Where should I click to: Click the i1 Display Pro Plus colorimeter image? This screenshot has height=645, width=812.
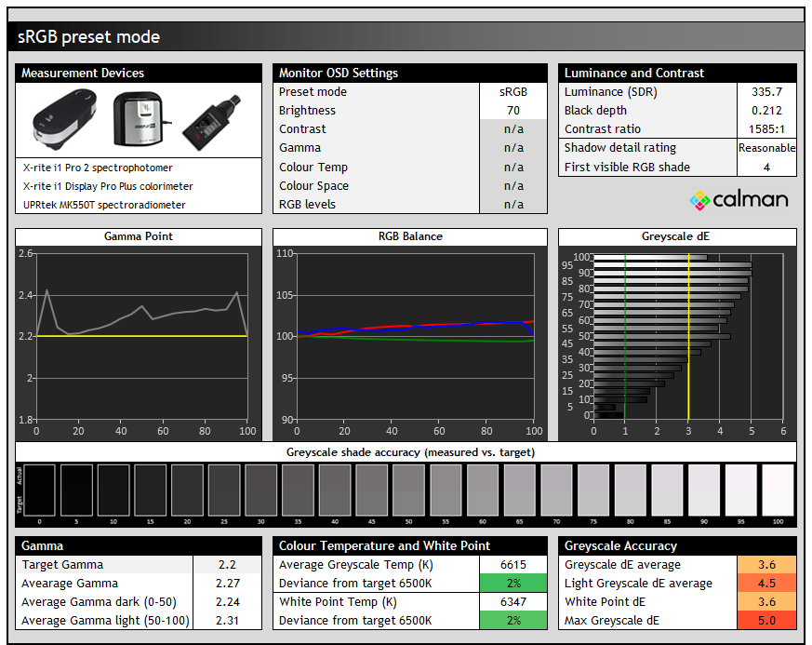(x=140, y=120)
